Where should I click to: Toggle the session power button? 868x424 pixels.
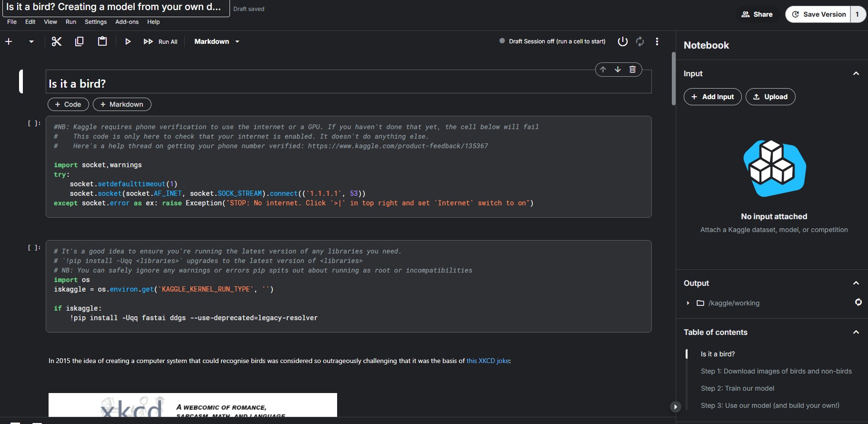pyautogui.click(x=622, y=41)
